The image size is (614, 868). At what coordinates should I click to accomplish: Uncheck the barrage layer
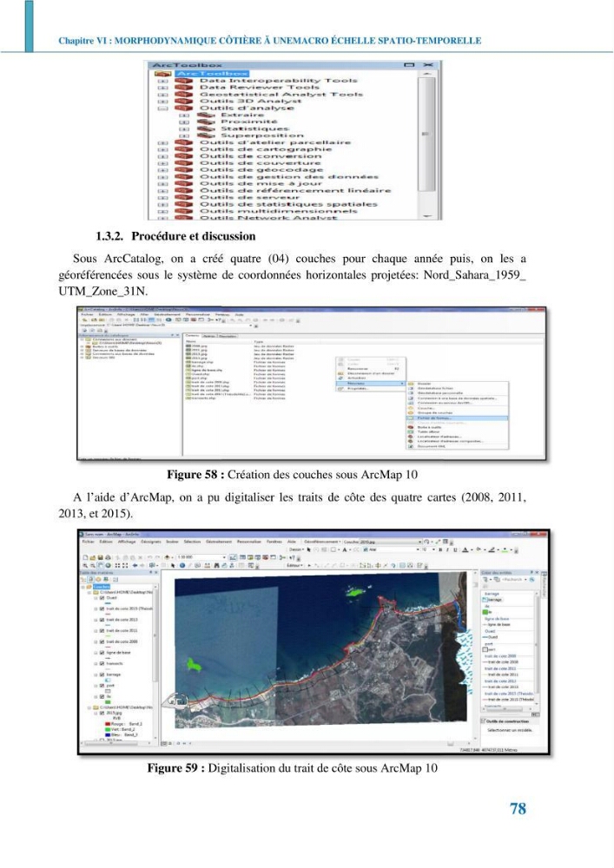pyautogui.click(x=102, y=674)
